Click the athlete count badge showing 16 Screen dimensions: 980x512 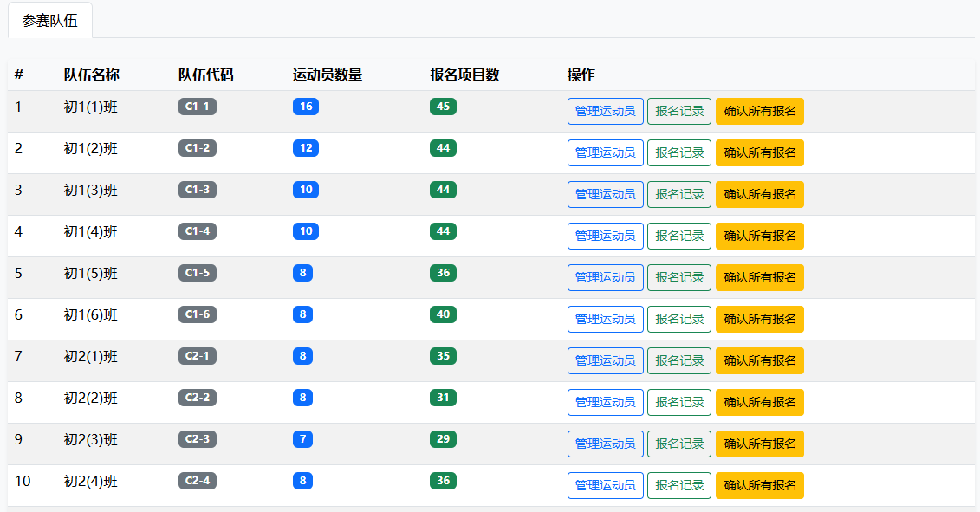(x=305, y=107)
